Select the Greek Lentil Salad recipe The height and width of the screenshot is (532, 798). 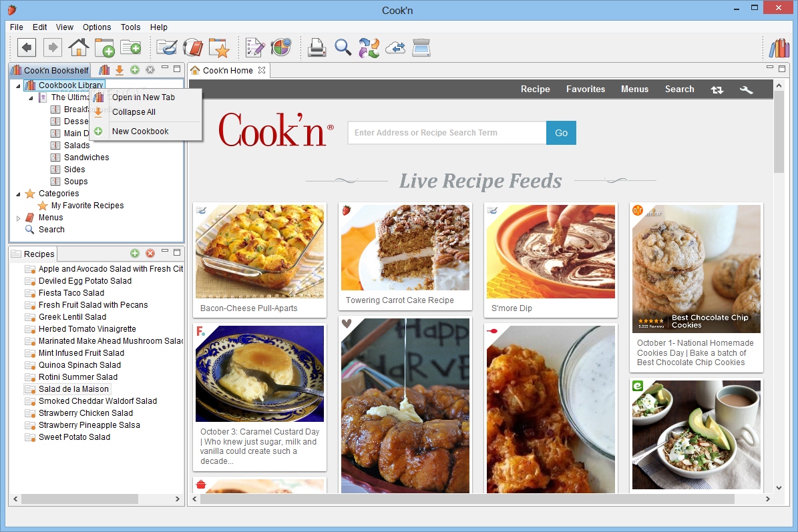click(x=72, y=317)
